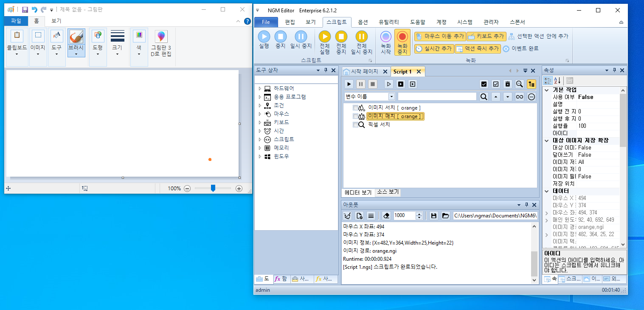Click 전체 중지 stop-all icon
Image resolution: width=644 pixels, height=310 pixels.
pos(341,42)
